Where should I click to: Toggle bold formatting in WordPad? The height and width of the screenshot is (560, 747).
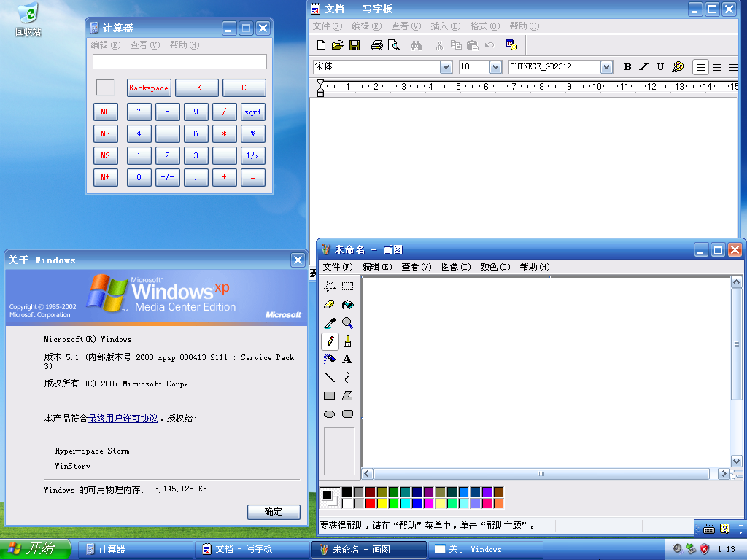click(x=627, y=67)
